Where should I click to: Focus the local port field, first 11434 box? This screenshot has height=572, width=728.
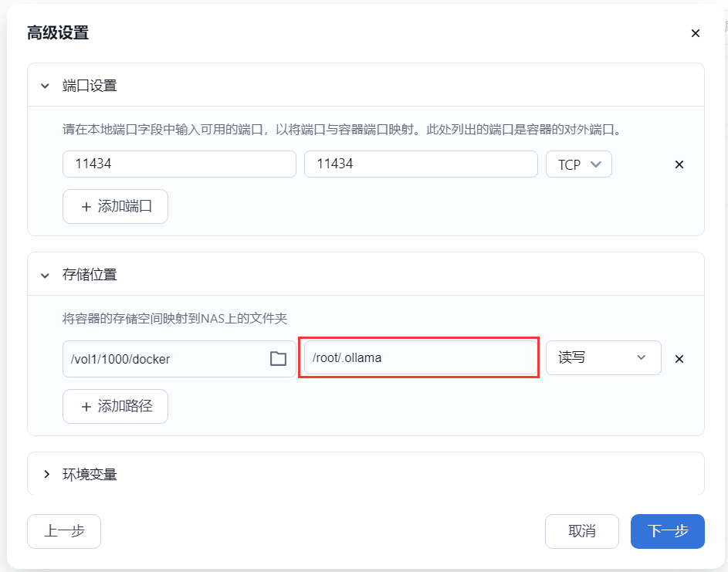coord(179,164)
